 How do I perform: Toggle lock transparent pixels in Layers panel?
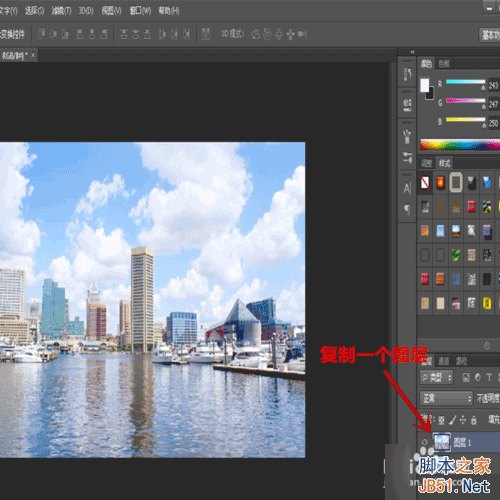point(441,420)
